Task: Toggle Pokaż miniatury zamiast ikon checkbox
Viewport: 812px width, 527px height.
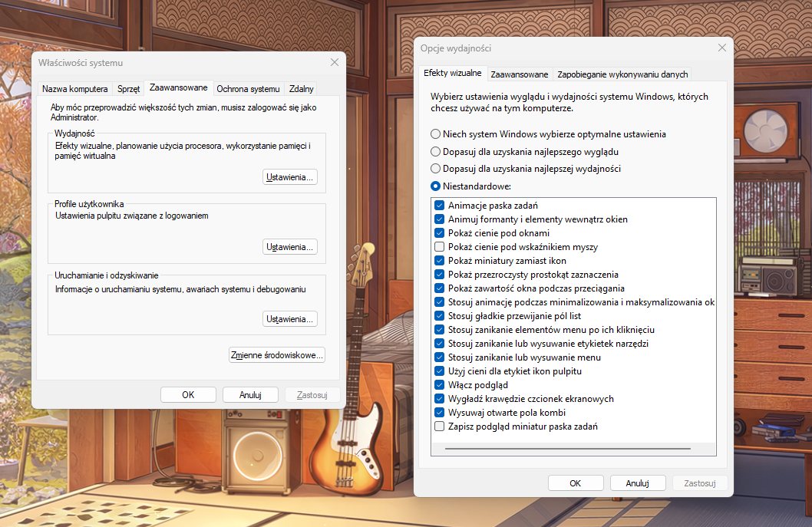Action: point(439,261)
